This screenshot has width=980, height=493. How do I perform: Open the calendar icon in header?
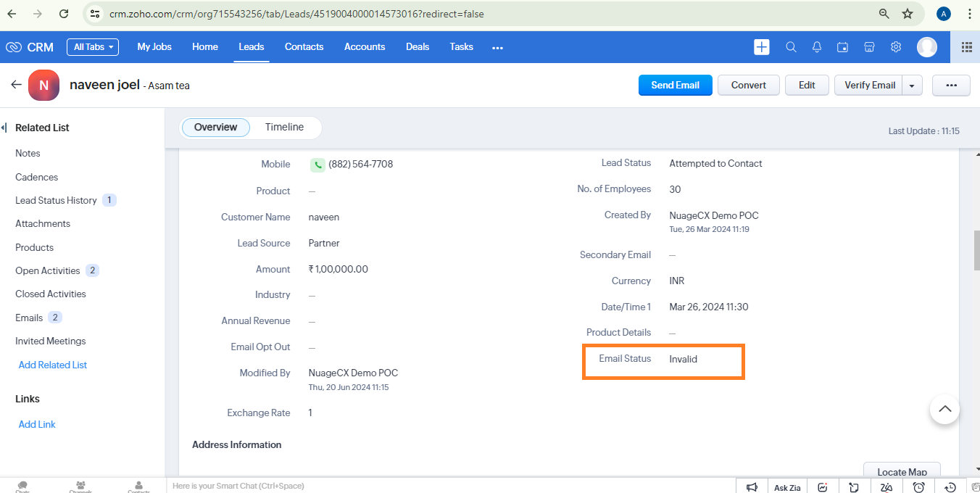point(843,47)
